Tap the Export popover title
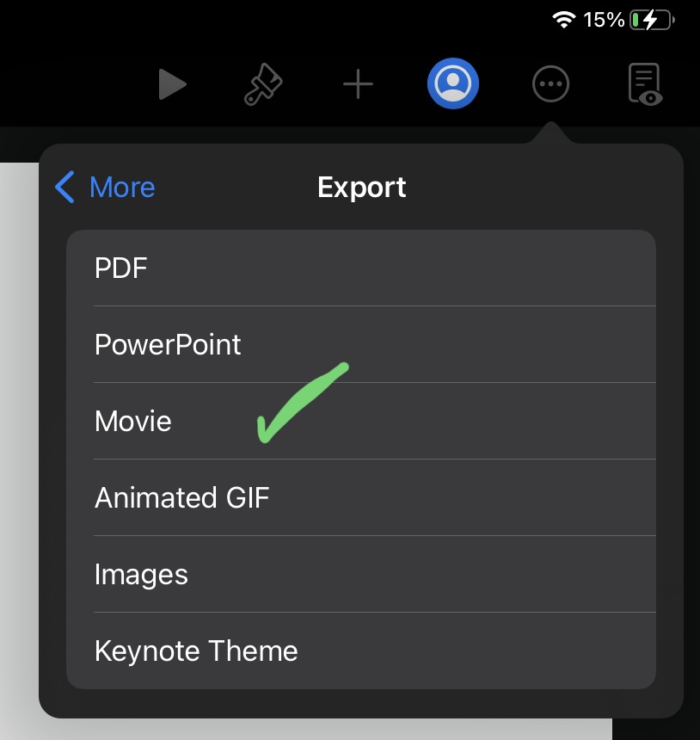 click(362, 188)
